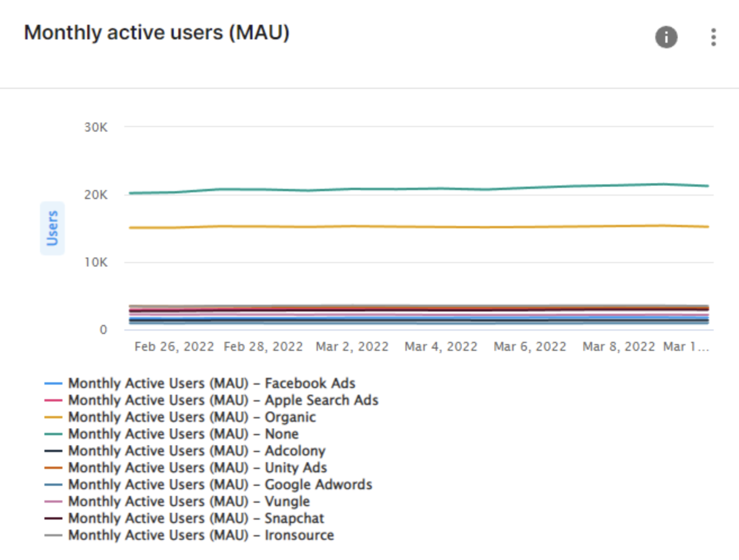The height and width of the screenshot is (560, 739).
Task: Open the three-dot more options menu
Action: 713,38
